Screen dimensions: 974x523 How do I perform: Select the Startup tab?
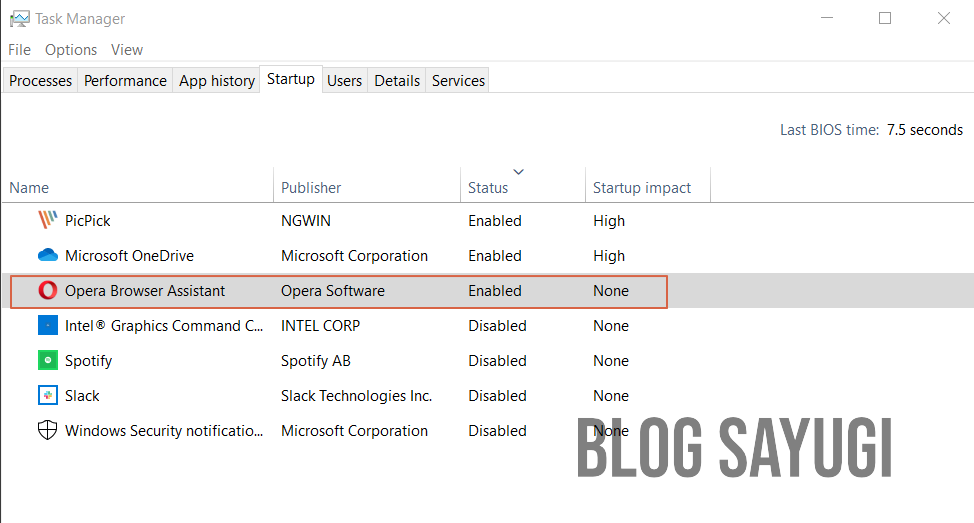point(291,79)
